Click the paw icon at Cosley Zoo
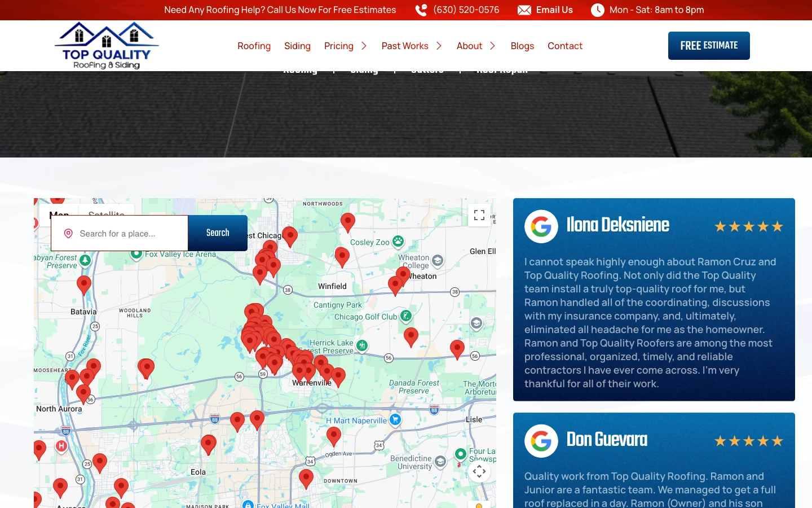 pyautogui.click(x=398, y=242)
